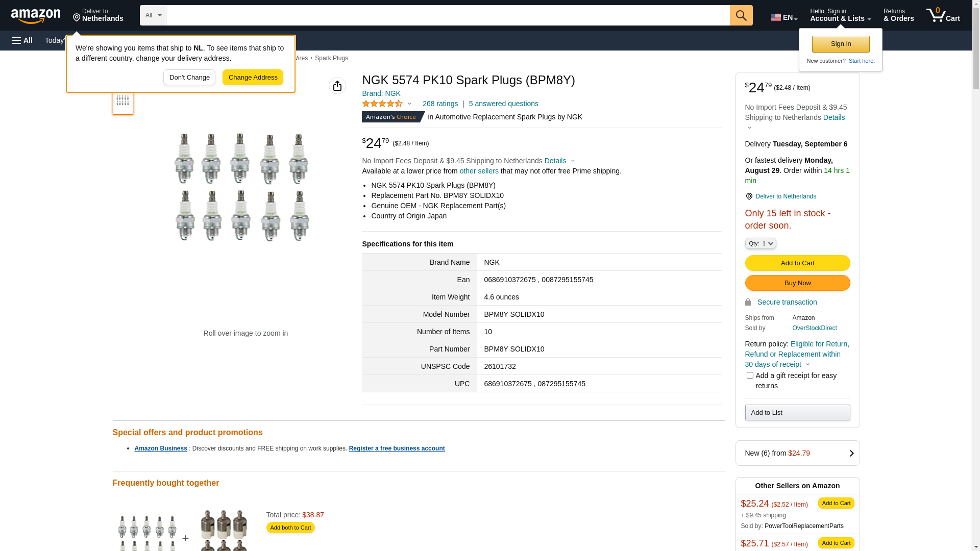
Task: Click the Change Address button
Action: 253,78
